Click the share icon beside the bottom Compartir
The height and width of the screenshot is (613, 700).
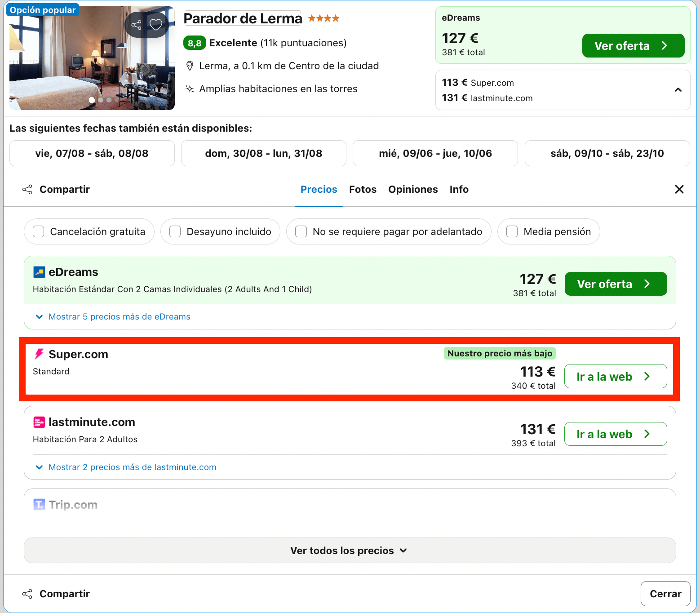[x=27, y=594]
